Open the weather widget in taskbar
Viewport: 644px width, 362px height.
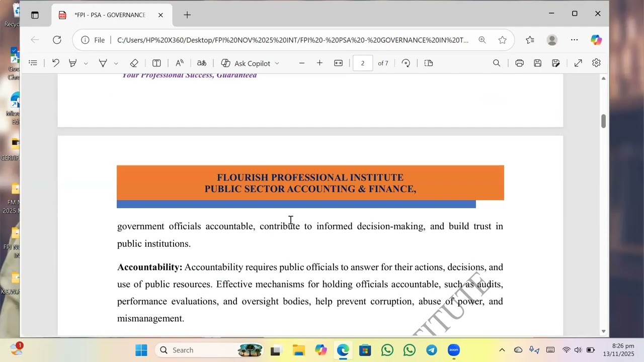16,348
